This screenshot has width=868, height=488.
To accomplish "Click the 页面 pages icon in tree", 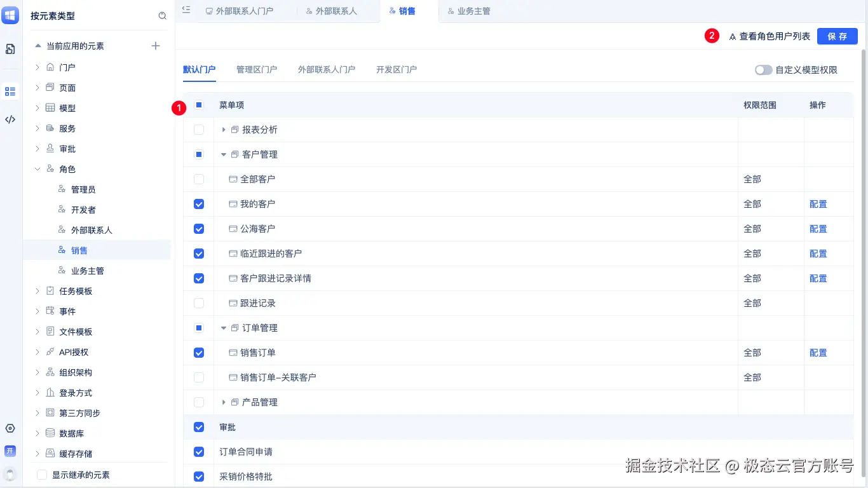I will tap(50, 88).
